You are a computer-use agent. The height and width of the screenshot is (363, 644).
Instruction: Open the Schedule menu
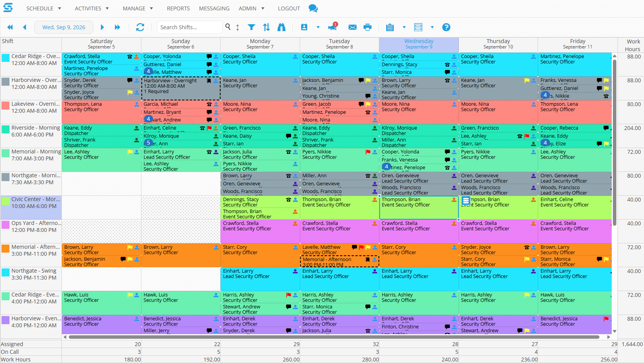click(x=40, y=8)
